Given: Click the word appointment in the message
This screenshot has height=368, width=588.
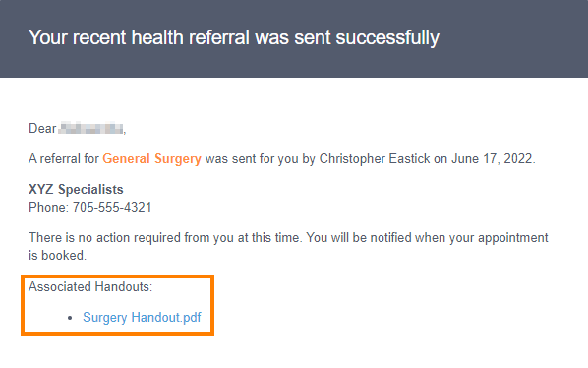Looking at the screenshot, I should click(x=513, y=238).
